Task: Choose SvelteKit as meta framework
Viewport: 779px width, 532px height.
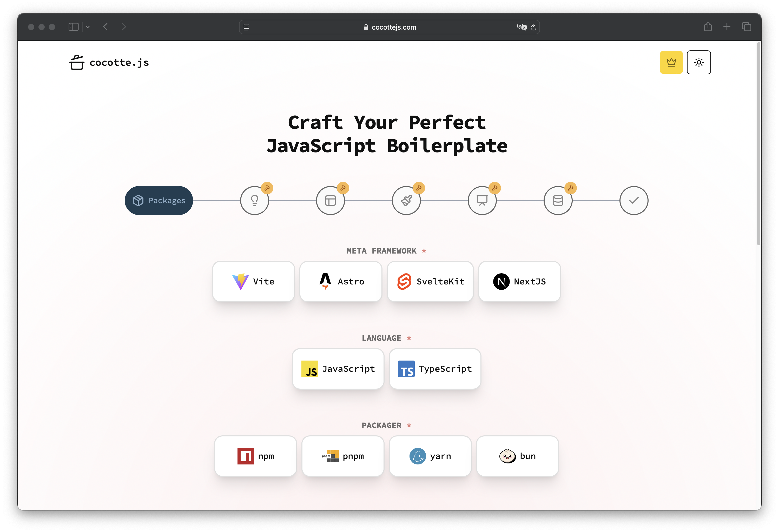Action: [x=430, y=281]
